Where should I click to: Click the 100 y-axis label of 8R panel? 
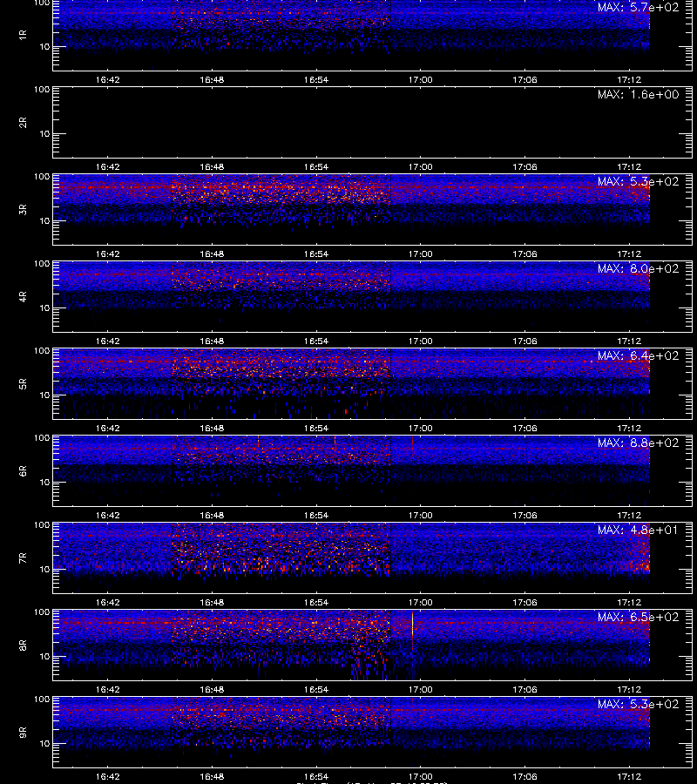coord(42,612)
